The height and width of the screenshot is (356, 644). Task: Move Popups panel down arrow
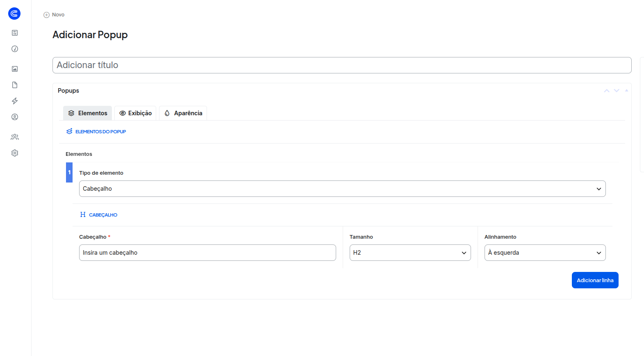617,91
